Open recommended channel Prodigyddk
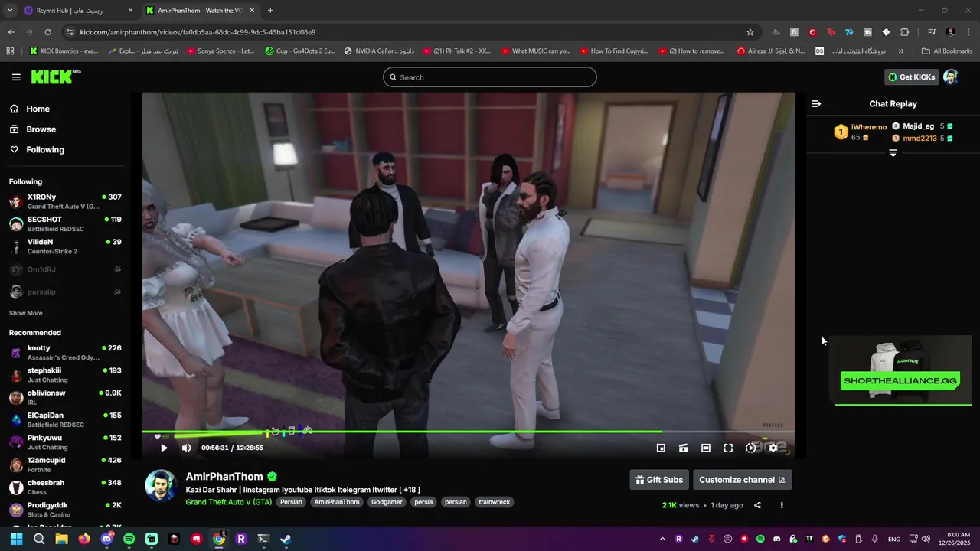 click(x=65, y=510)
